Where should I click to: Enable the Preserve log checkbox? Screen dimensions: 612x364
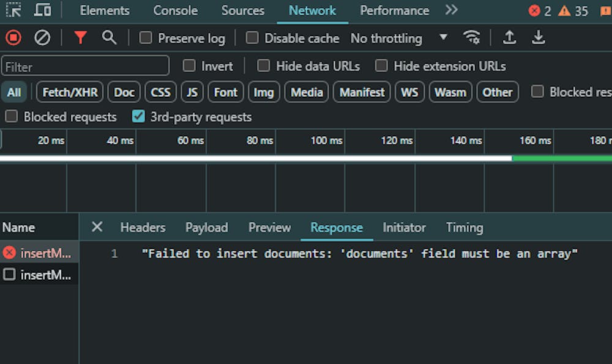coord(146,38)
